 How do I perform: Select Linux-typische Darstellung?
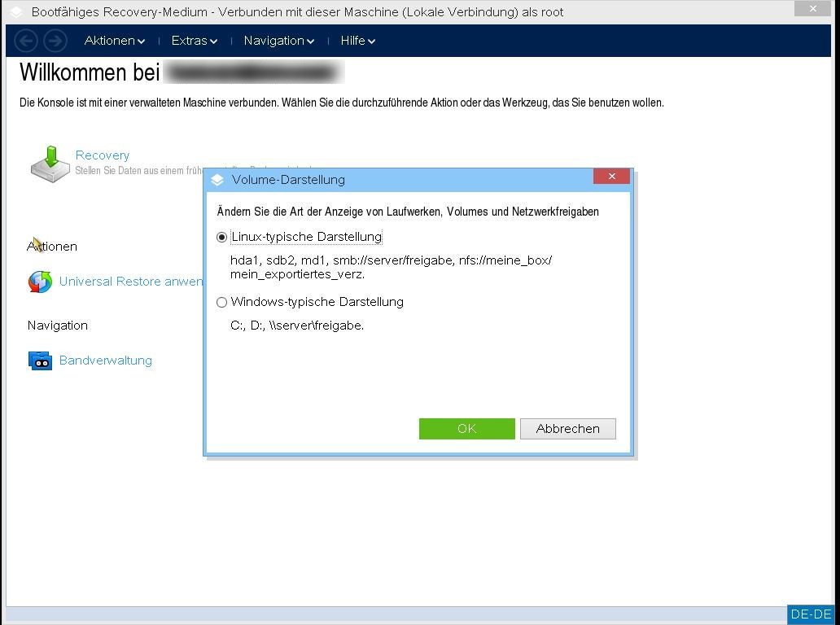click(221, 237)
